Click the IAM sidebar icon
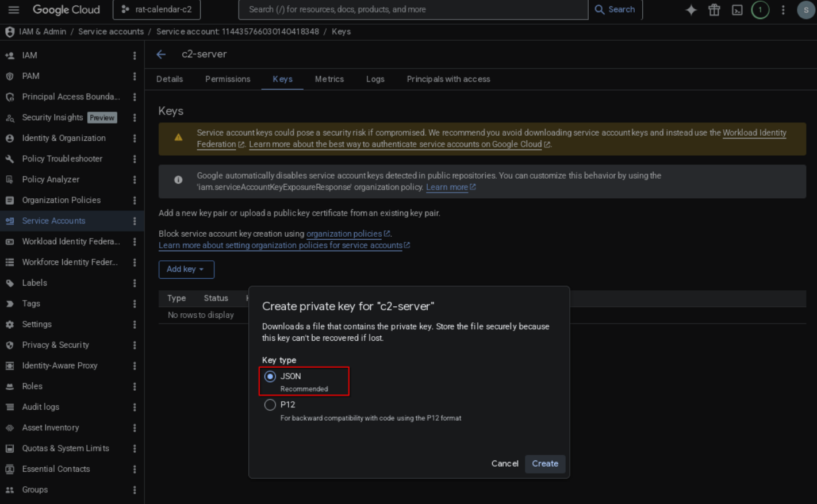Screen dimensions: 817x504 pyautogui.click(x=10, y=56)
